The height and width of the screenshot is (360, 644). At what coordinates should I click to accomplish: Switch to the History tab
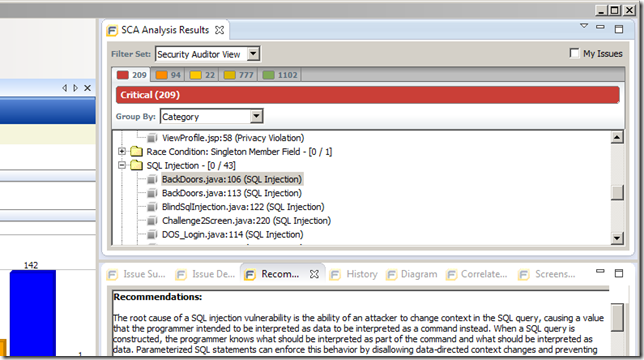tap(354, 274)
